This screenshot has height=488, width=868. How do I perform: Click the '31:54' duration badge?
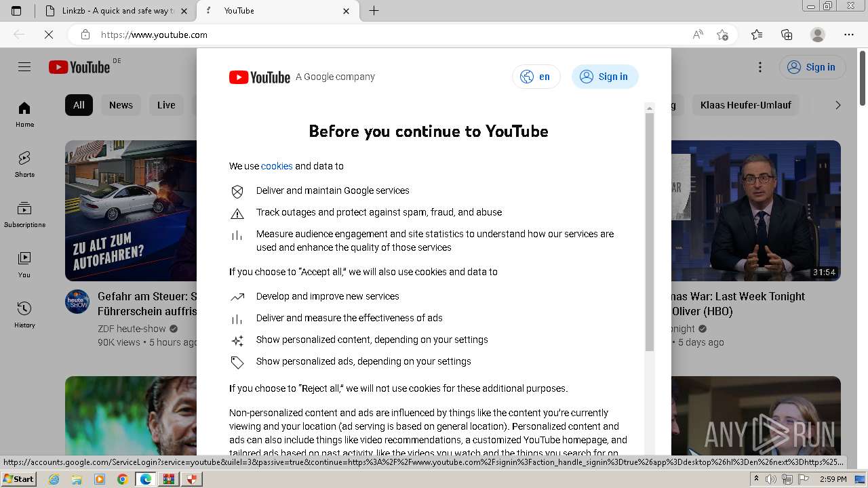coord(825,272)
